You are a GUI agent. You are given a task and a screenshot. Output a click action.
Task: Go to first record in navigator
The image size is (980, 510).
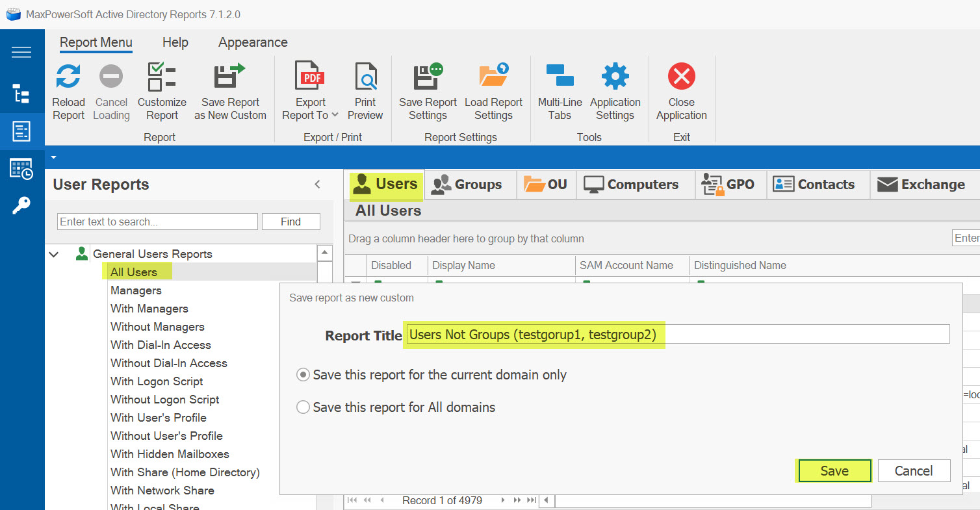(x=352, y=500)
